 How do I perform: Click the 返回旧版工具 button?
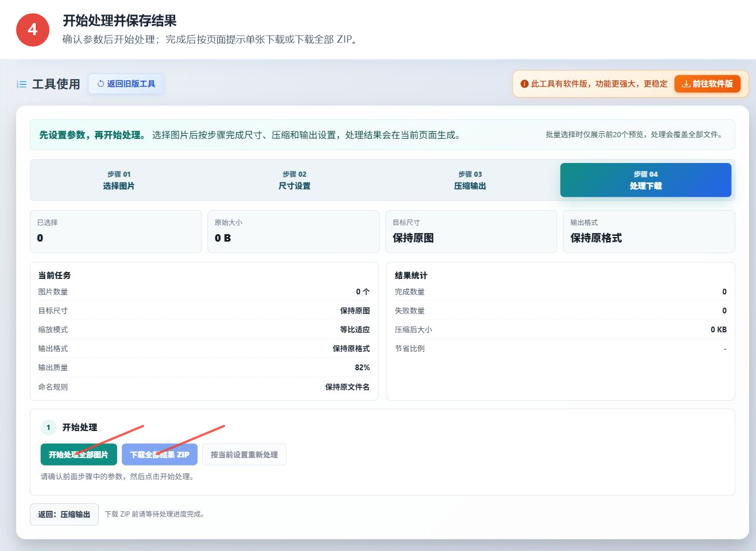click(x=126, y=84)
